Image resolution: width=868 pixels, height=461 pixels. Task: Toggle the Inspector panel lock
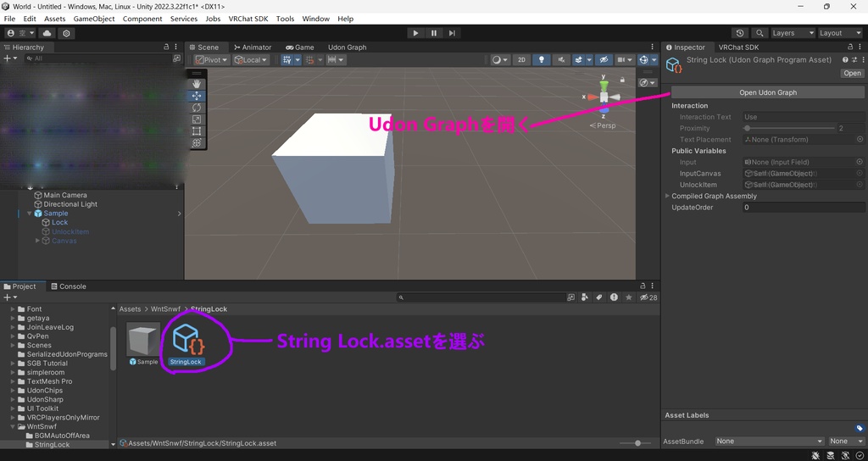tap(850, 47)
